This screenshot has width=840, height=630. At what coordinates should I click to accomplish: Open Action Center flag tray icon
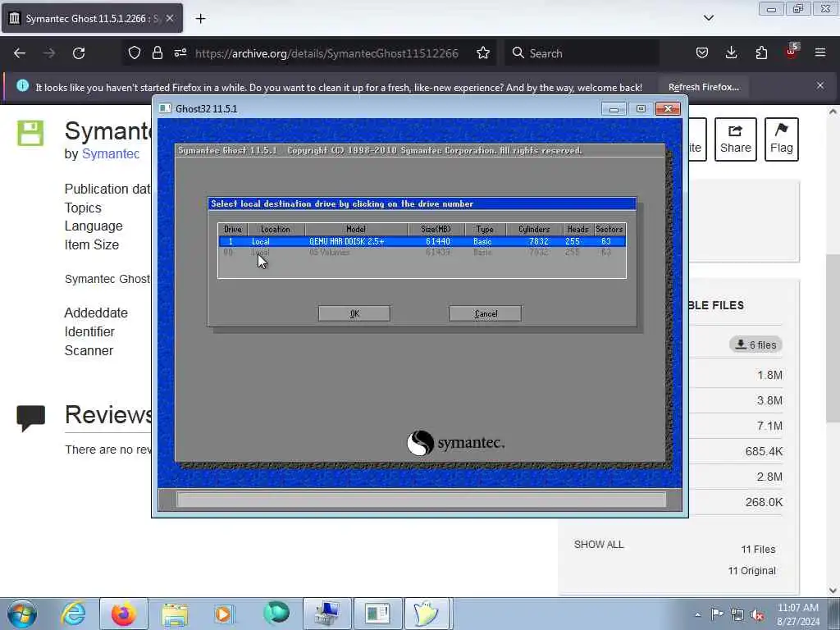click(x=717, y=614)
